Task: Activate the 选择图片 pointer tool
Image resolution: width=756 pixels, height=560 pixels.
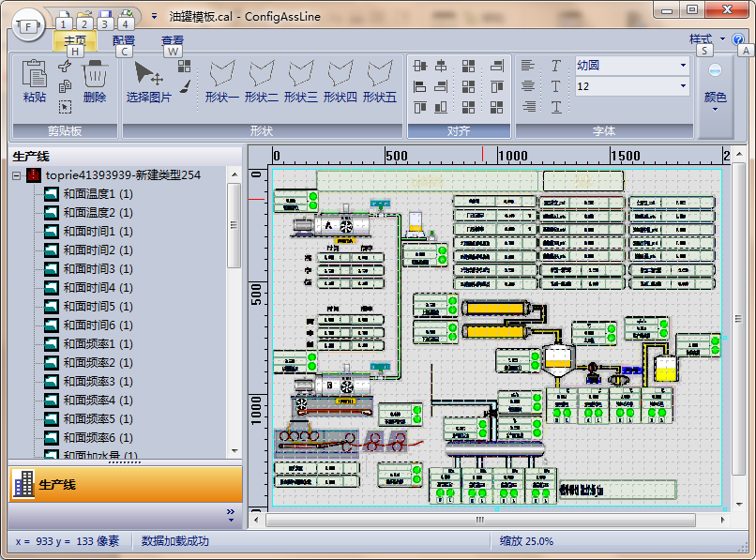Action: click(x=147, y=75)
